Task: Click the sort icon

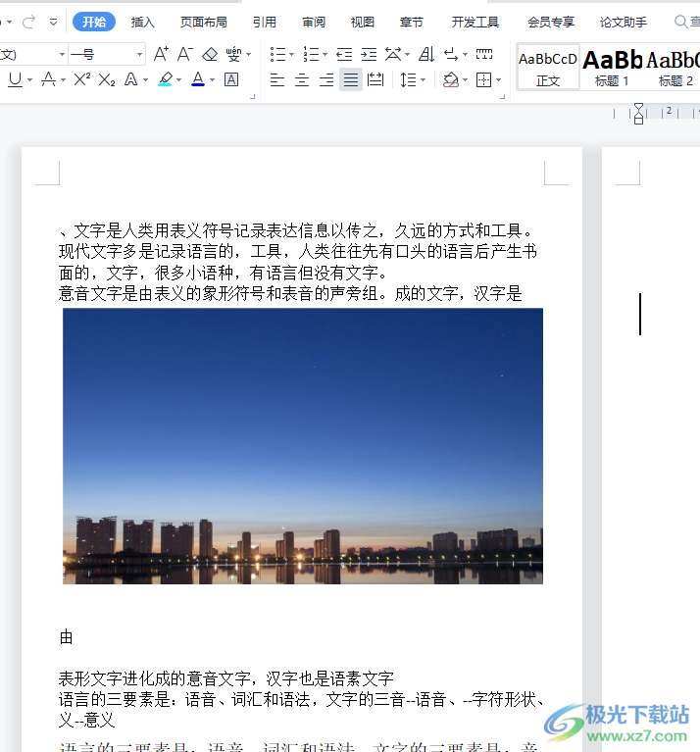Action: click(x=426, y=54)
